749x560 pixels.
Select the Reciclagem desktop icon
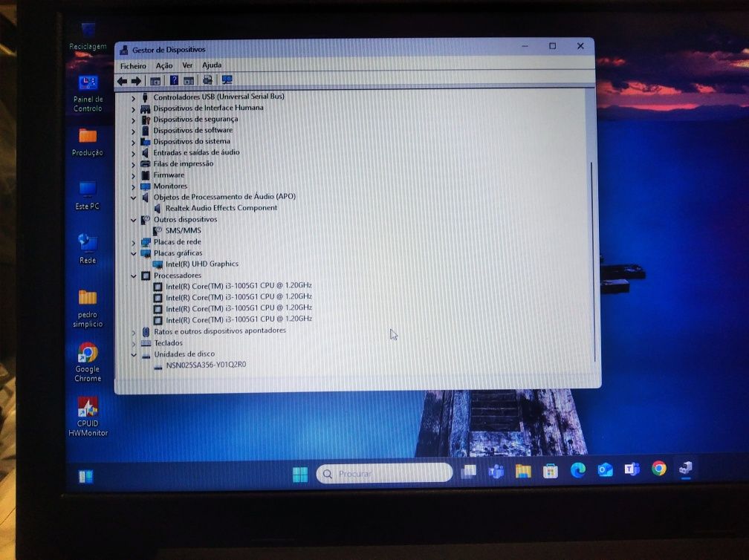point(88,36)
